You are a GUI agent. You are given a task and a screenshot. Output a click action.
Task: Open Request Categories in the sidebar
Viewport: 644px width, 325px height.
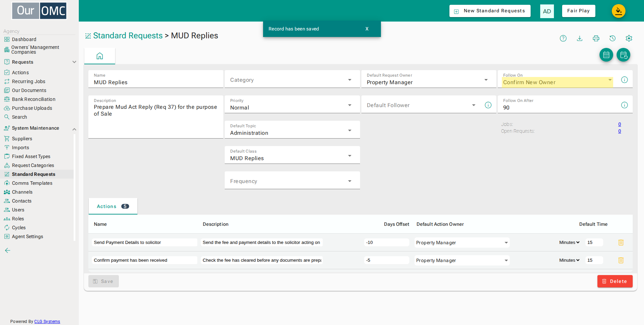tap(33, 165)
